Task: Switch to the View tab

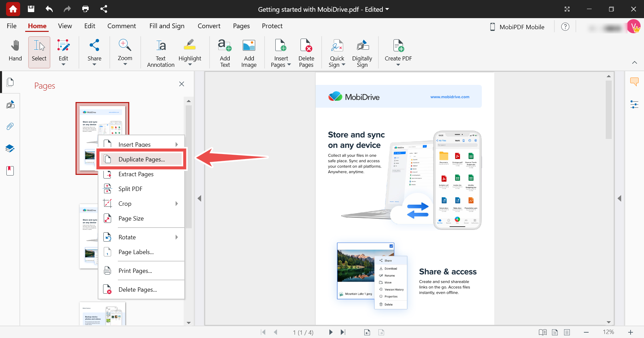Action: [x=65, y=26]
